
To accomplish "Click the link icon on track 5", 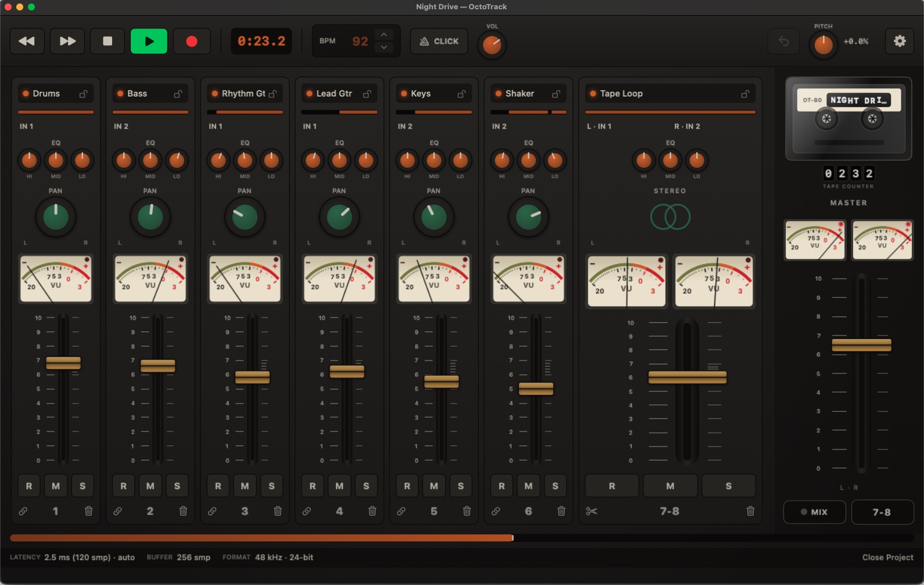I will click(x=401, y=511).
